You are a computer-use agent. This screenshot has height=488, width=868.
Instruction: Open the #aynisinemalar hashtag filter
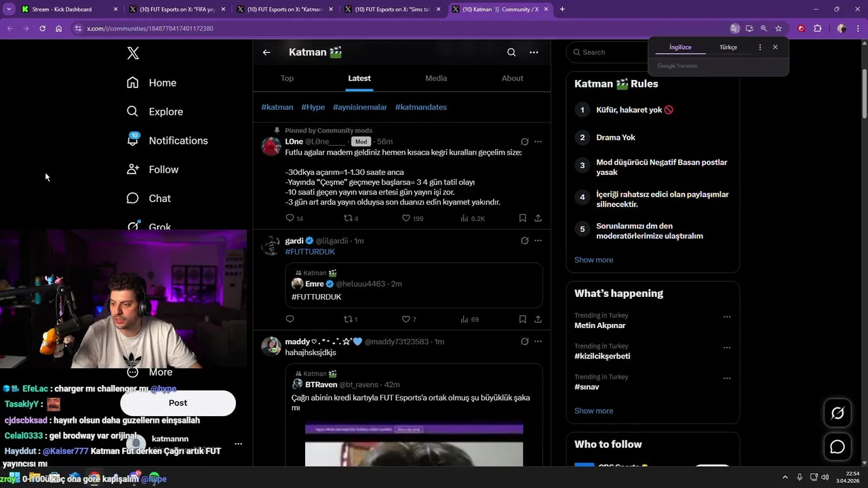[x=360, y=107]
